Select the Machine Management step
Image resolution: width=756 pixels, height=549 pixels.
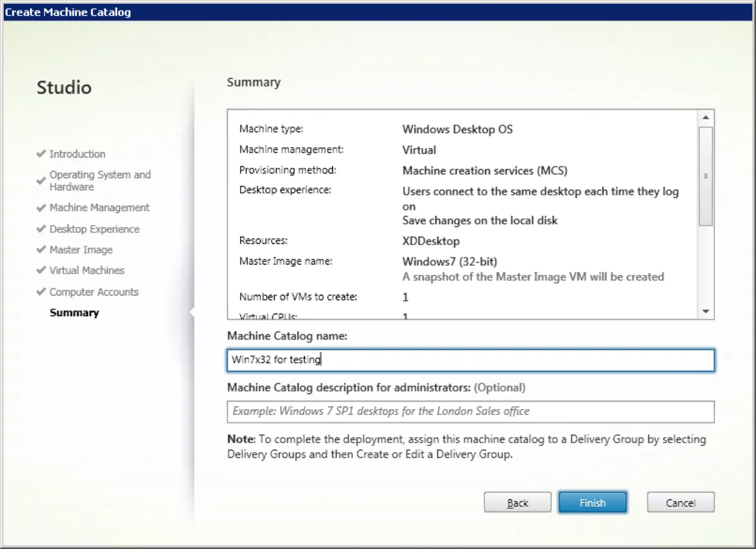(x=99, y=207)
